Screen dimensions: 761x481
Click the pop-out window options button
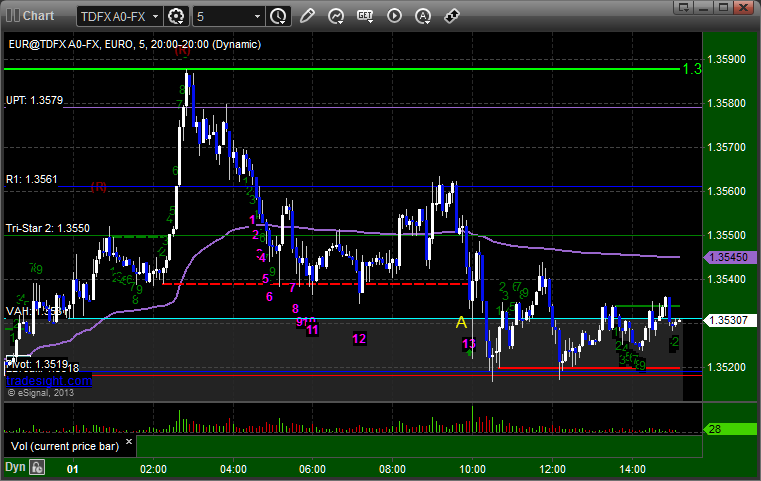pyautogui.click(x=684, y=7)
